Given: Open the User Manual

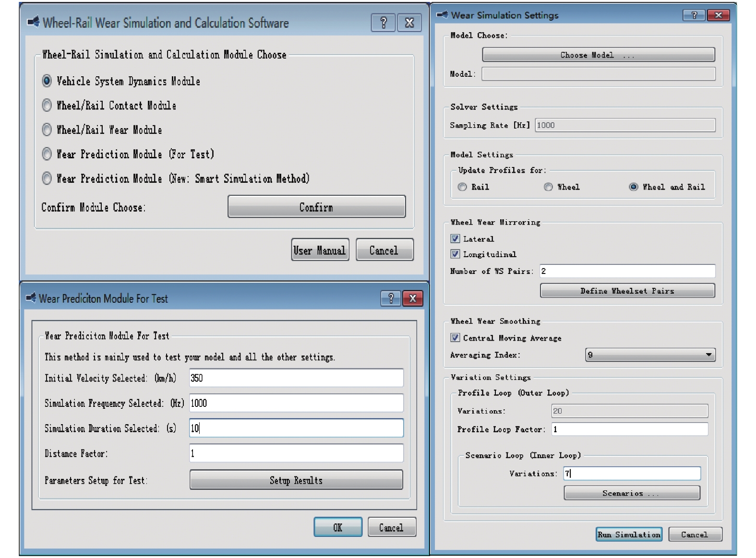Looking at the screenshot, I should 320,250.
